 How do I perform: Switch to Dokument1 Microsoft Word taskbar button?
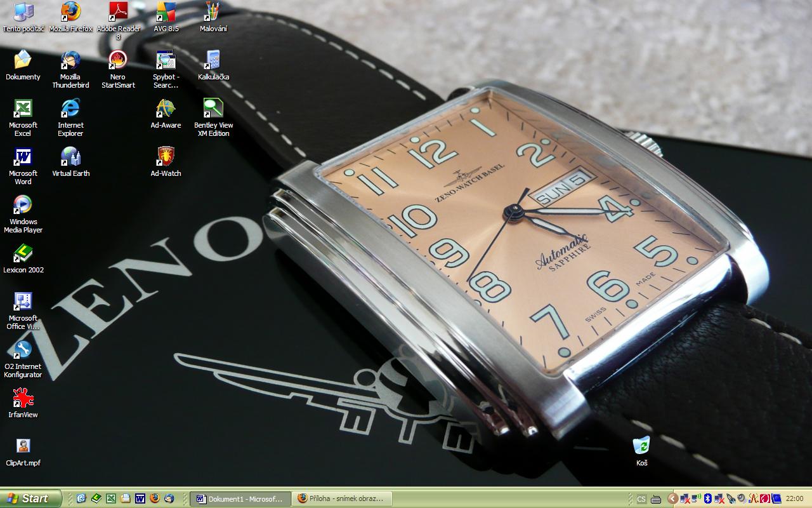(240, 498)
